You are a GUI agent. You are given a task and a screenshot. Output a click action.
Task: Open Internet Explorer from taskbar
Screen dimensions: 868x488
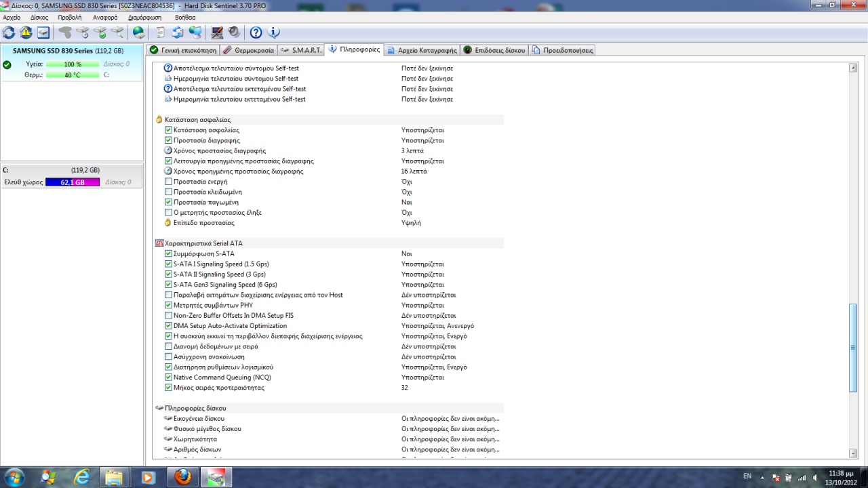click(82, 477)
